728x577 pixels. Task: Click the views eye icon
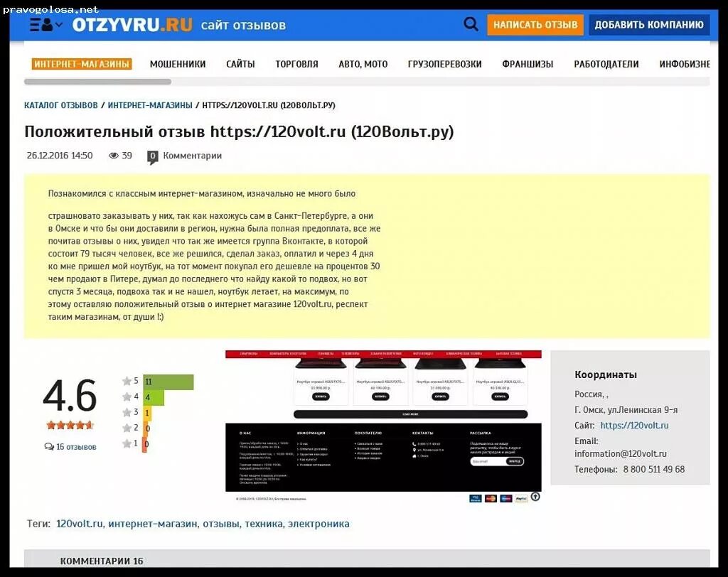(113, 156)
